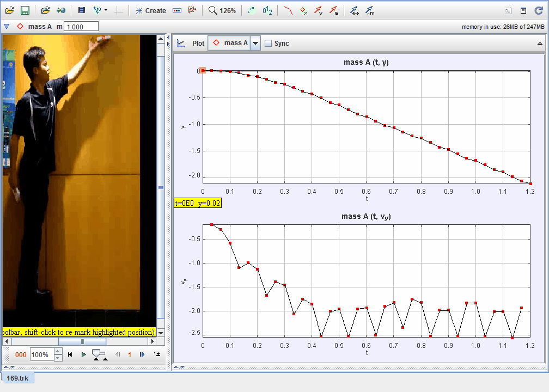Viewport: 549px width, 392px height.
Task: Select the 169.trk tab
Action: 18,378
